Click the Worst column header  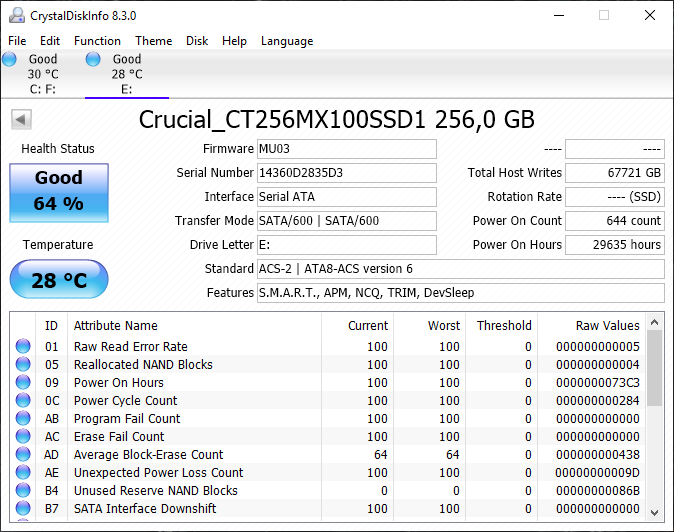point(429,326)
